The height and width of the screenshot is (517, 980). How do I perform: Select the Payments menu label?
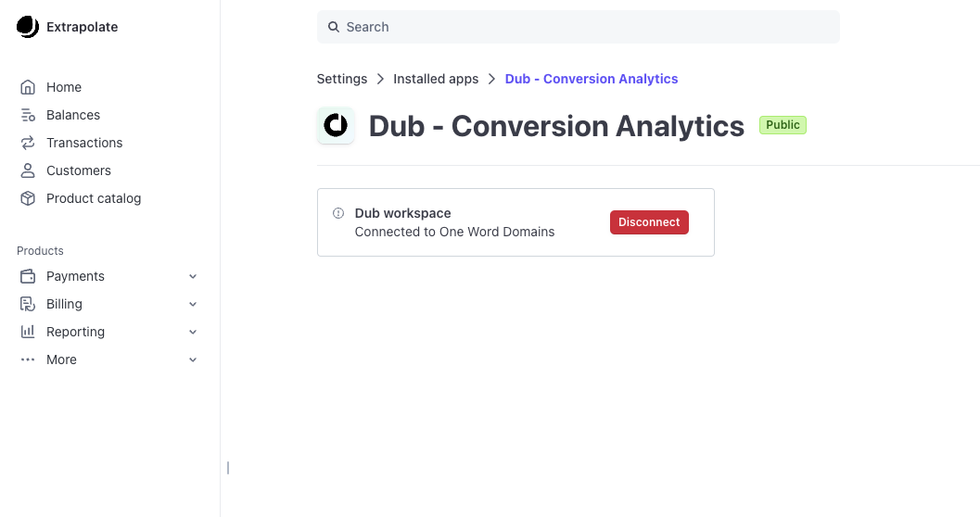click(75, 276)
